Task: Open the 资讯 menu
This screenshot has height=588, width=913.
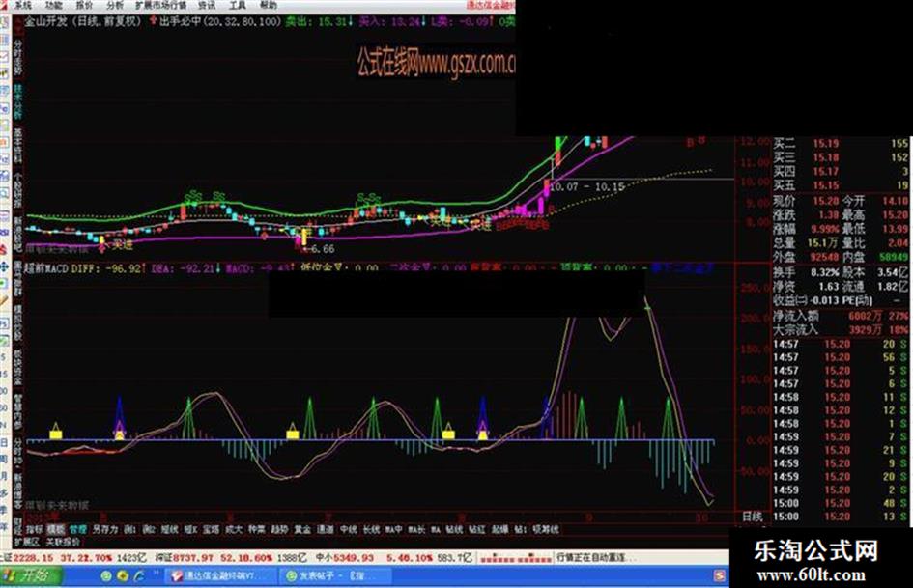Action: (x=207, y=5)
